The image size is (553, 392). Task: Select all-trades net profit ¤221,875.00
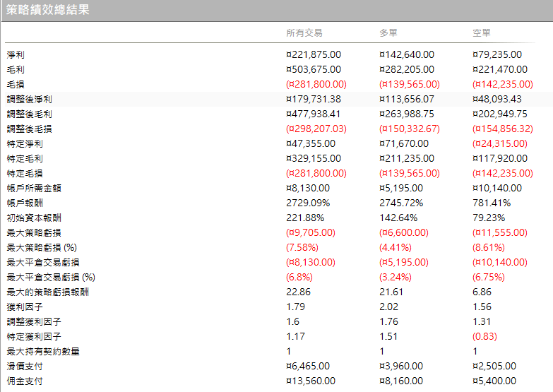314,54
